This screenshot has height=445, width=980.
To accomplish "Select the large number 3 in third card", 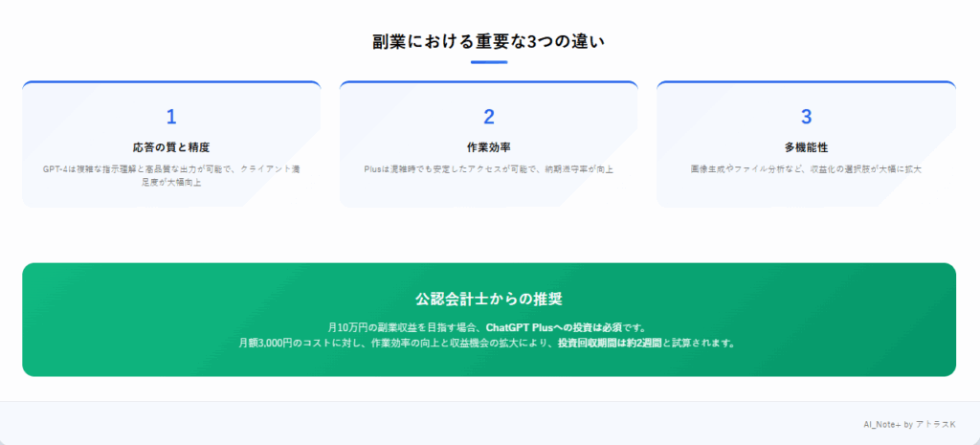I will [x=806, y=117].
